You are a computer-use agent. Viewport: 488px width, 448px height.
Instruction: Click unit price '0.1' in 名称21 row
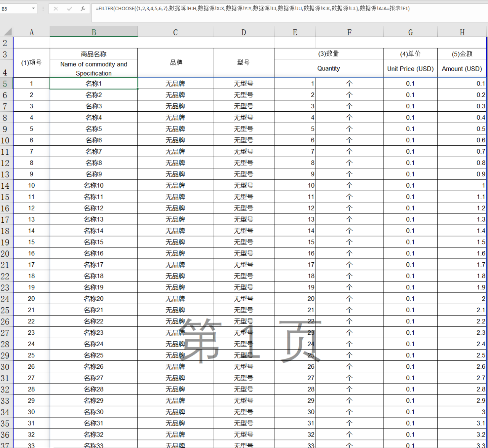pyautogui.click(x=410, y=310)
